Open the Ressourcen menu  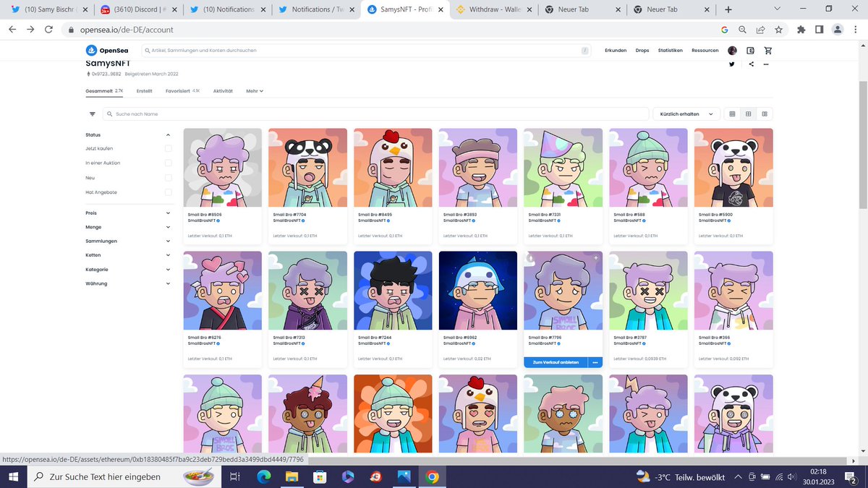705,51
